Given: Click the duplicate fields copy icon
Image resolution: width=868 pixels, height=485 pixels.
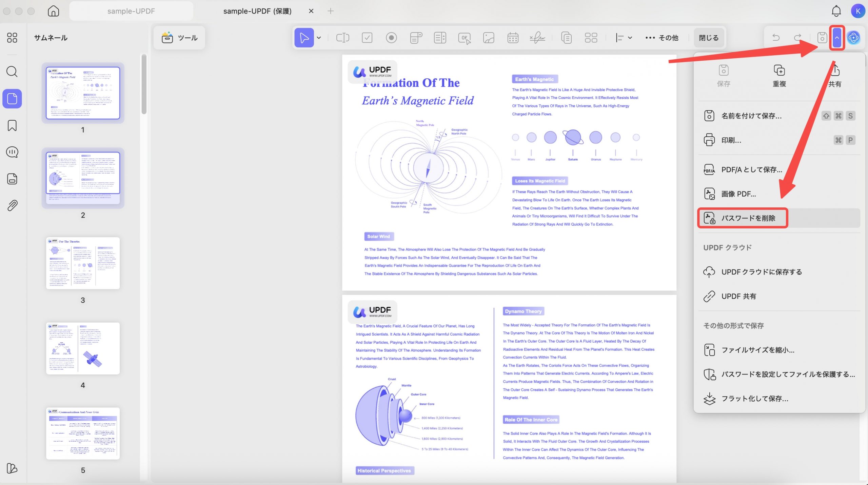Looking at the screenshot, I should 566,38.
